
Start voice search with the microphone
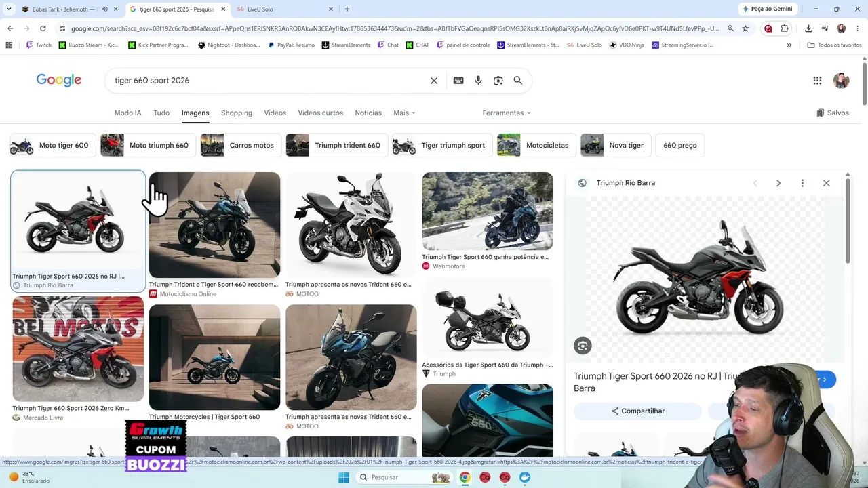478,81
